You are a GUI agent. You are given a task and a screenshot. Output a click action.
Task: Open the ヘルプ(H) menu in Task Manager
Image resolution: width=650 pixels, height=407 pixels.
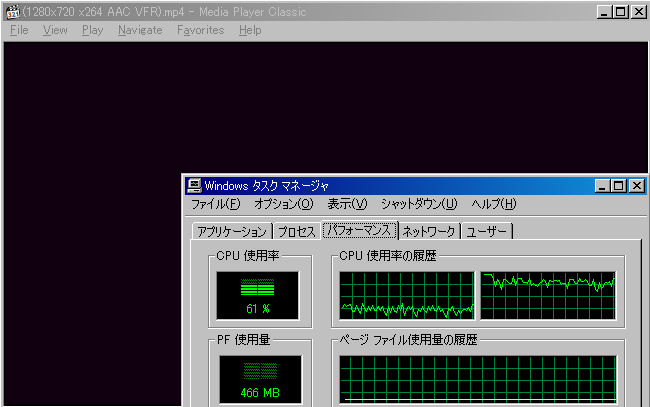coord(494,204)
